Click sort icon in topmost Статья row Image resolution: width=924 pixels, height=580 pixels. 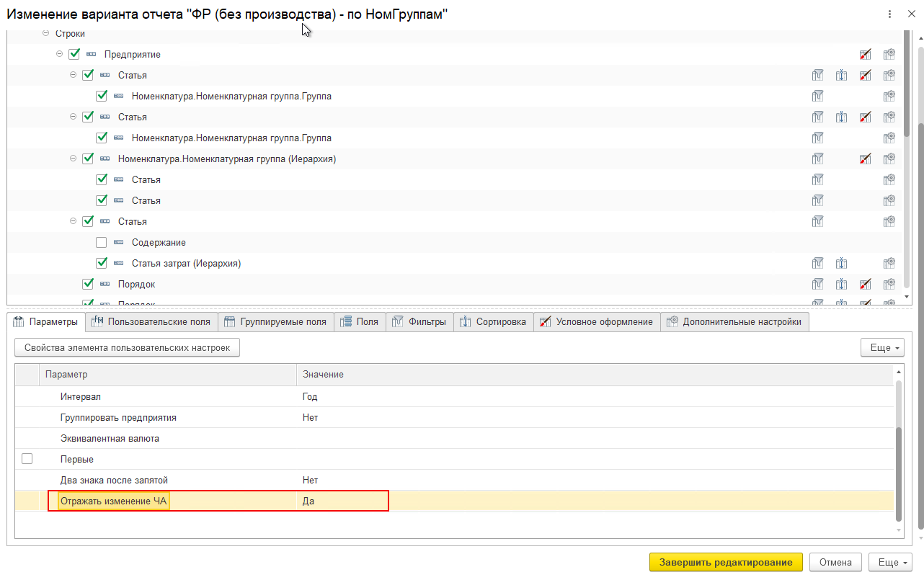[841, 75]
